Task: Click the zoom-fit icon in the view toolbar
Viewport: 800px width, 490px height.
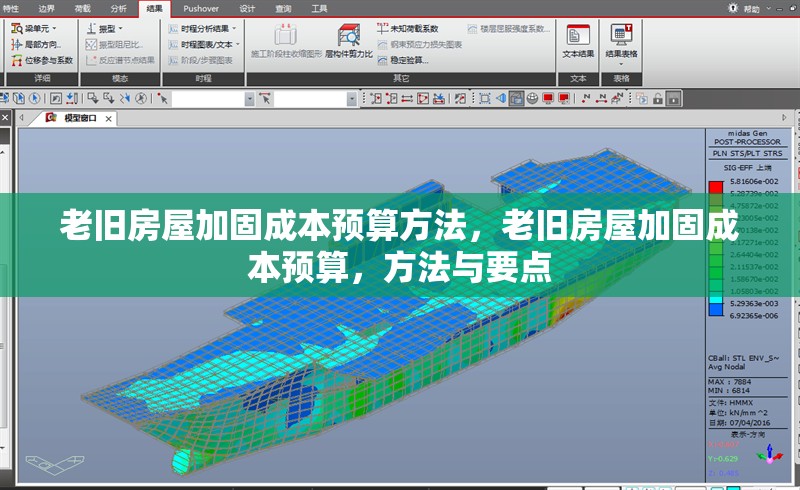Action: [484, 98]
